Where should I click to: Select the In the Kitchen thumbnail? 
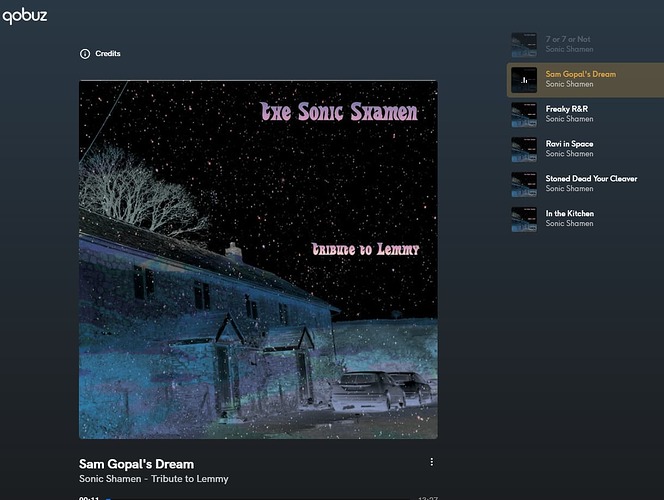pyautogui.click(x=524, y=219)
